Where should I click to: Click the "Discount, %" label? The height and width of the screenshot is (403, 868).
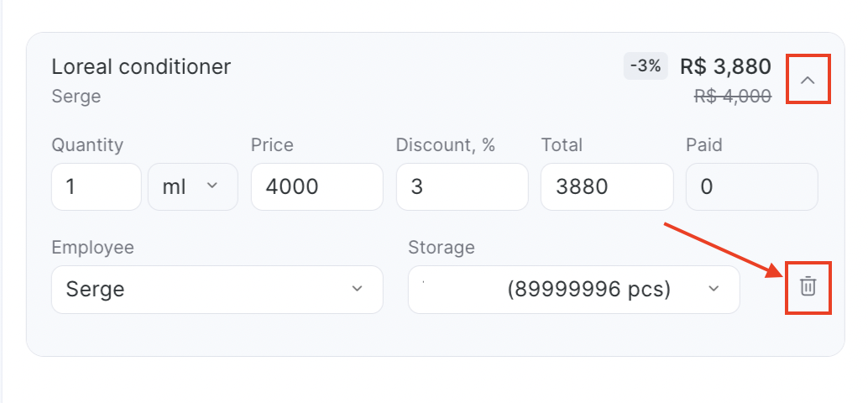click(x=446, y=145)
